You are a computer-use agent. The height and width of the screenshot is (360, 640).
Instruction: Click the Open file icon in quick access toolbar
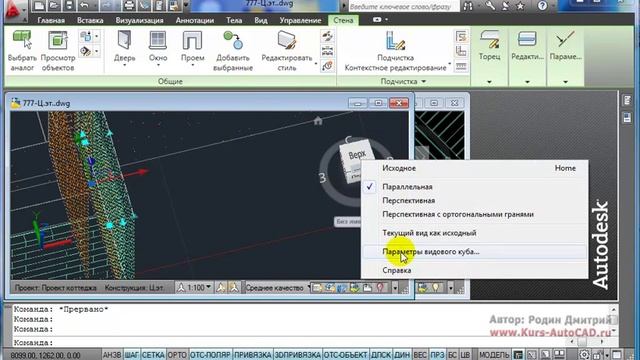point(54,6)
